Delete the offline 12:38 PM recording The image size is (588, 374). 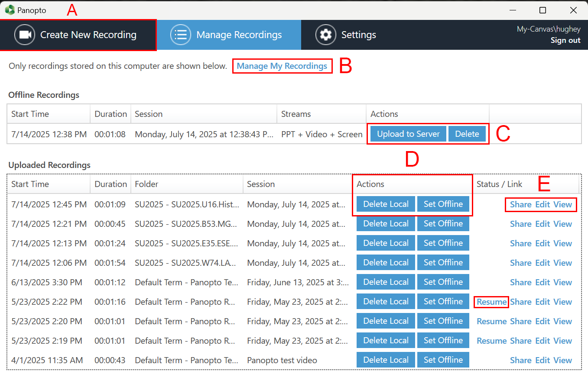(467, 134)
